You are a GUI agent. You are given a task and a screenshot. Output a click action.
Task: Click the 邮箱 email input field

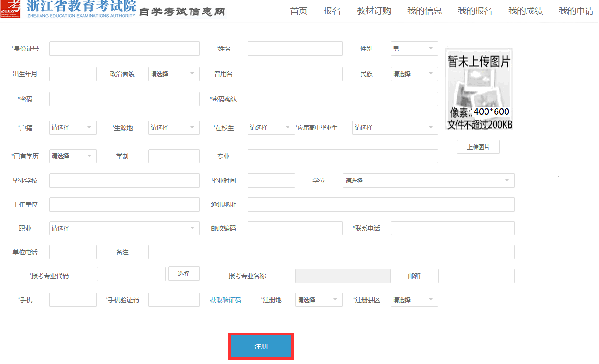(x=475, y=275)
